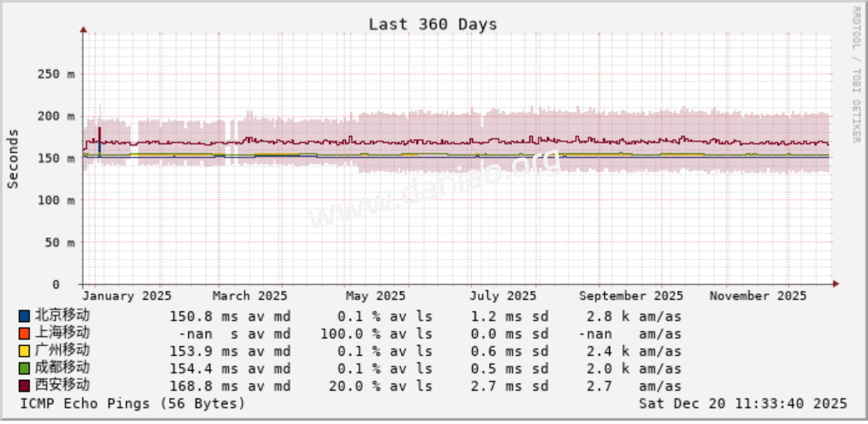Click the red arrow ending the X axis
The image size is (868, 424).
(836, 284)
